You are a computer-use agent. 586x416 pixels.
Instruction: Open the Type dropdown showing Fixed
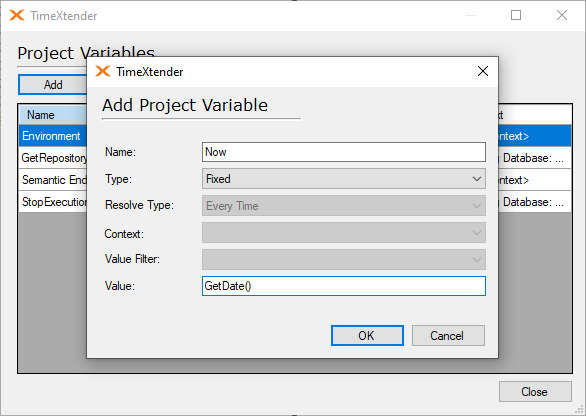pyautogui.click(x=344, y=179)
